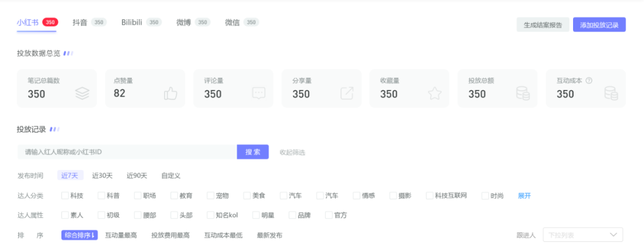Click the coins icon in 投放总额 card

523,94
